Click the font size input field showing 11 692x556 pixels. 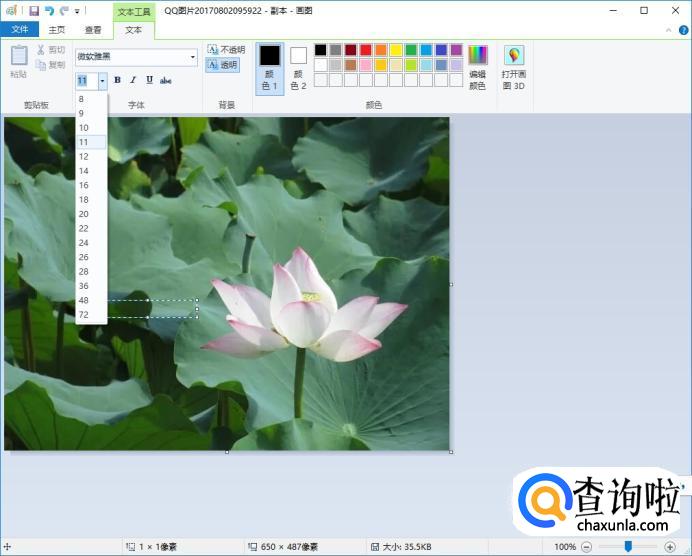point(86,81)
